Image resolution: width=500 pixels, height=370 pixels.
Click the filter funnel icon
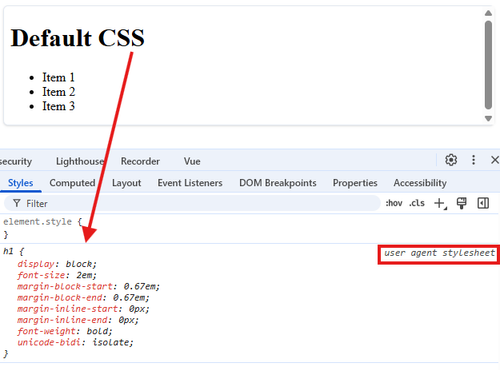pyautogui.click(x=17, y=203)
